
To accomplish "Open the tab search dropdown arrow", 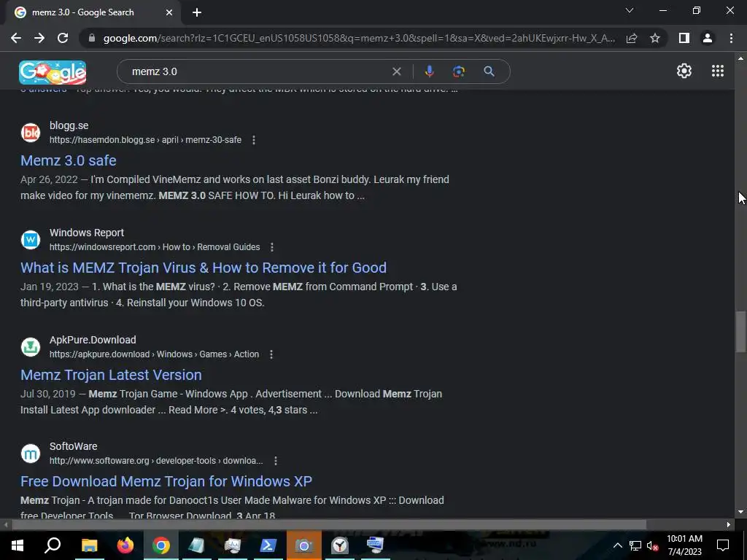I will click(630, 10).
